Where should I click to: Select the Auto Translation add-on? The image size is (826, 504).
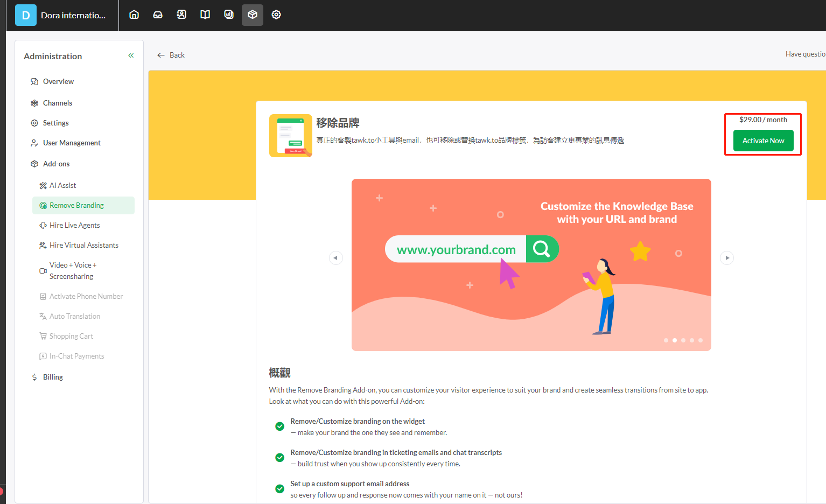pos(75,316)
